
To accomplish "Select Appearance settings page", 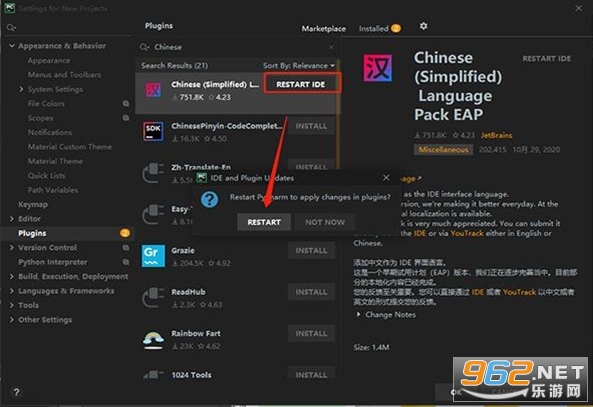I will pyautogui.click(x=49, y=61).
